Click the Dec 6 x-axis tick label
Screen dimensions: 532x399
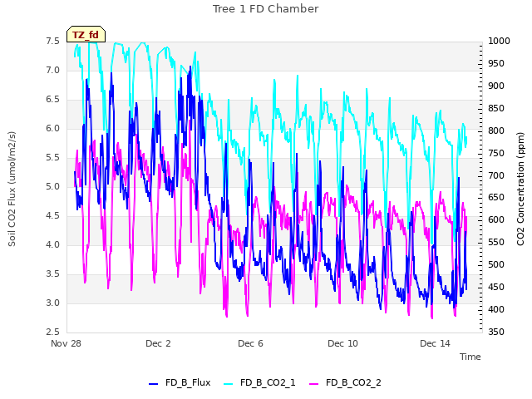coord(250,343)
